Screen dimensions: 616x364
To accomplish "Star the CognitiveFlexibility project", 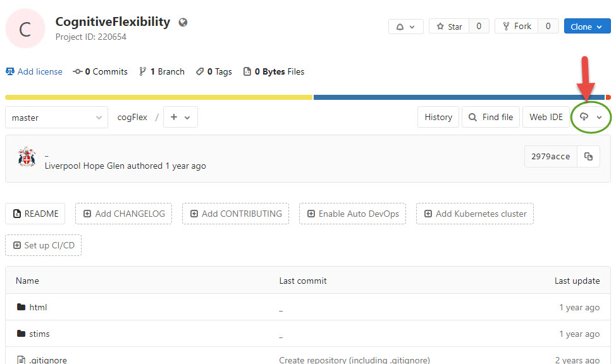I will pyautogui.click(x=449, y=27).
